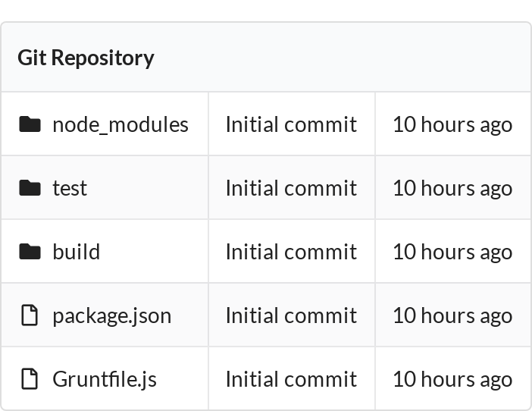View Initial commit for package.json

pos(291,315)
